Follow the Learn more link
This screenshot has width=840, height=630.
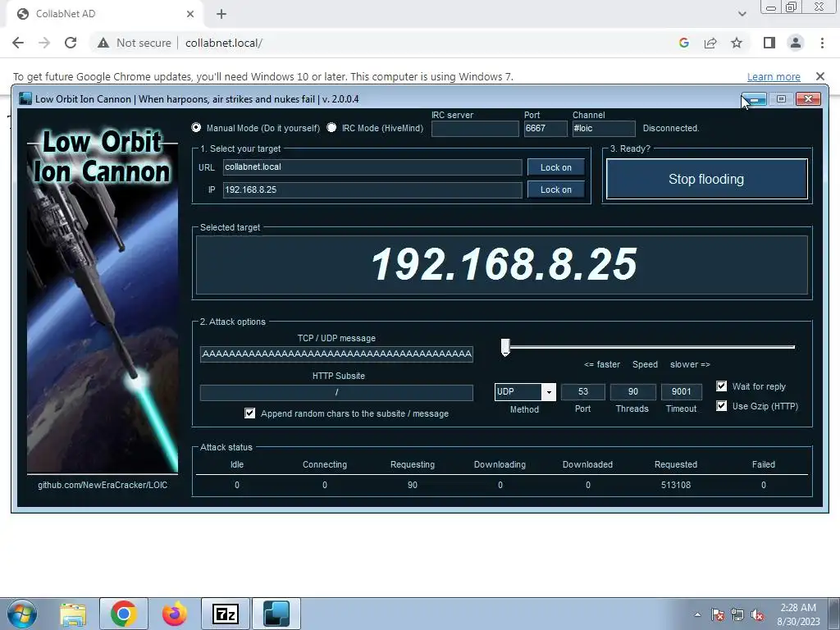point(774,76)
